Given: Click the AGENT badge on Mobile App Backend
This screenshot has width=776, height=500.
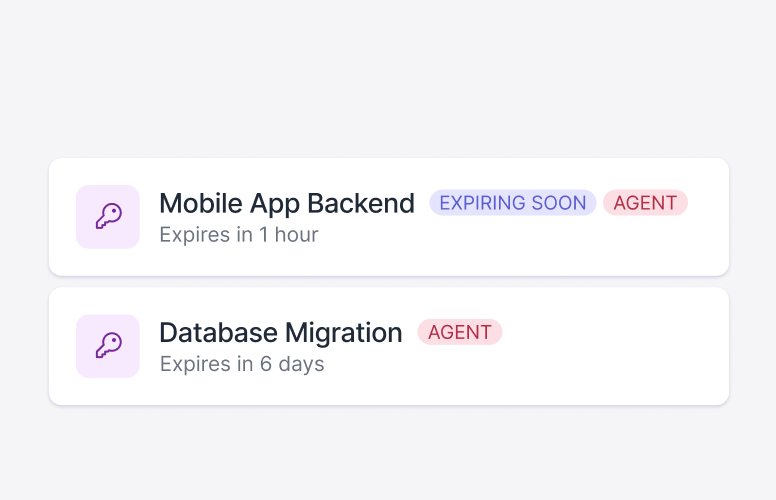Looking at the screenshot, I should pyautogui.click(x=645, y=203).
